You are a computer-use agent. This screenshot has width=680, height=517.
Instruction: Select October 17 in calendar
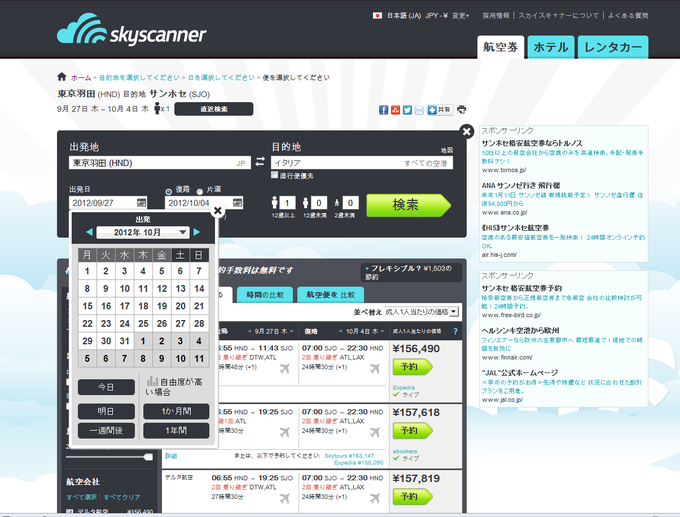click(x=124, y=306)
